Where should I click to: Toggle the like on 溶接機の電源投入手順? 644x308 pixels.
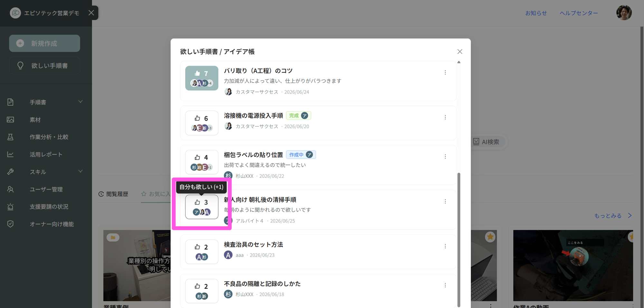pyautogui.click(x=202, y=123)
